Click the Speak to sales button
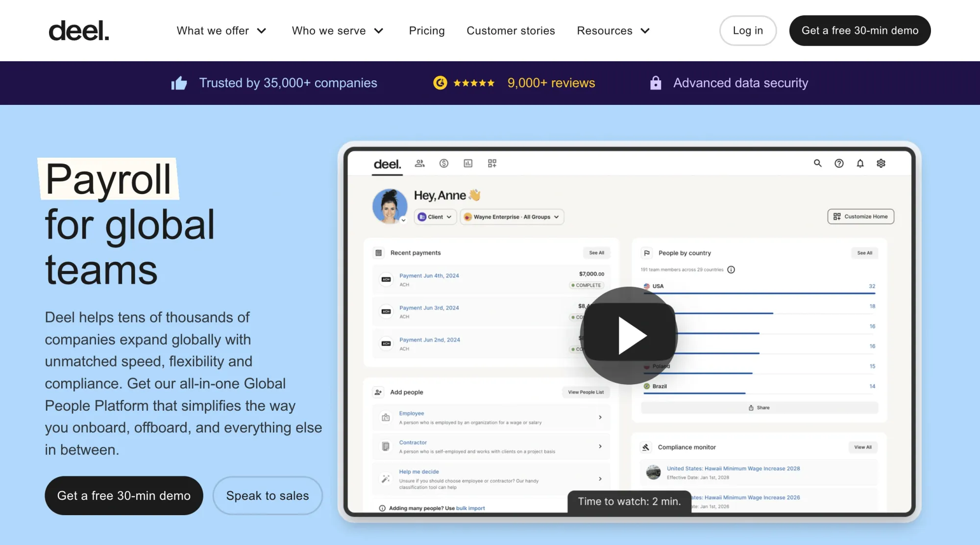Image resolution: width=980 pixels, height=545 pixels. [x=268, y=495]
